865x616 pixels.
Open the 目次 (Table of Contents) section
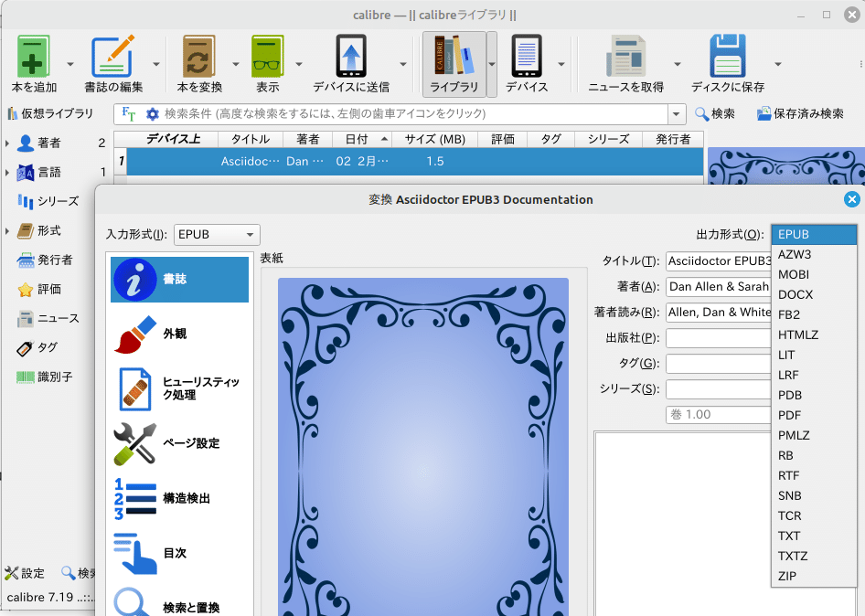pyautogui.click(x=178, y=552)
